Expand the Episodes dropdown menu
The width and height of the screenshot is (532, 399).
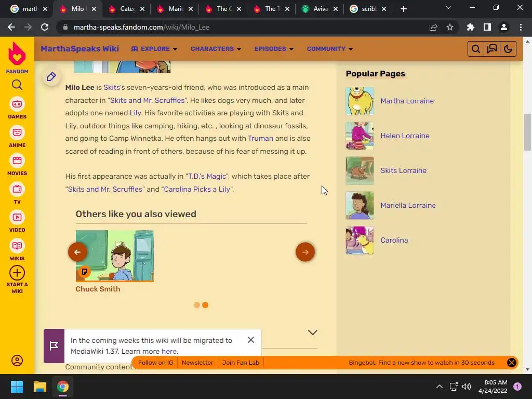pyautogui.click(x=274, y=49)
